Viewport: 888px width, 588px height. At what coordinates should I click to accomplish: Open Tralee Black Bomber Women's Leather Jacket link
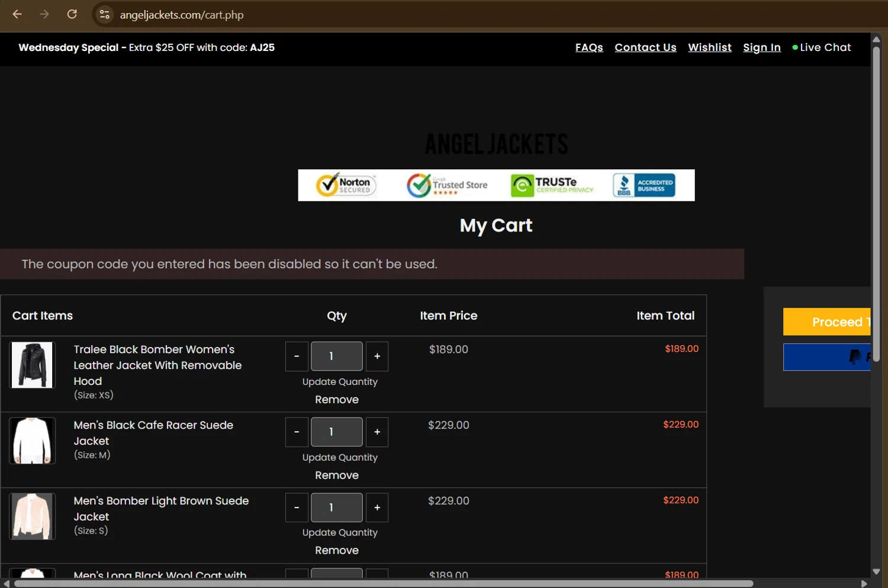(x=157, y=365)
